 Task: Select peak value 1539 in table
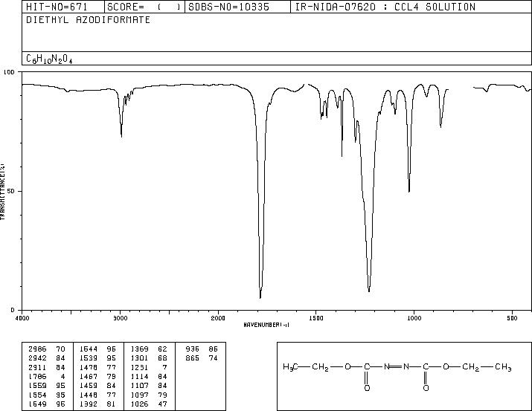[x=89, y=358]
